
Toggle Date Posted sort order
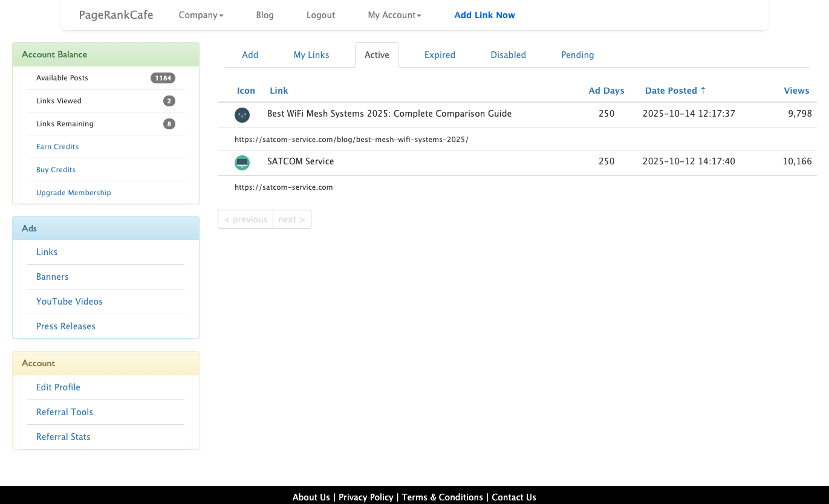coord(675,90)
